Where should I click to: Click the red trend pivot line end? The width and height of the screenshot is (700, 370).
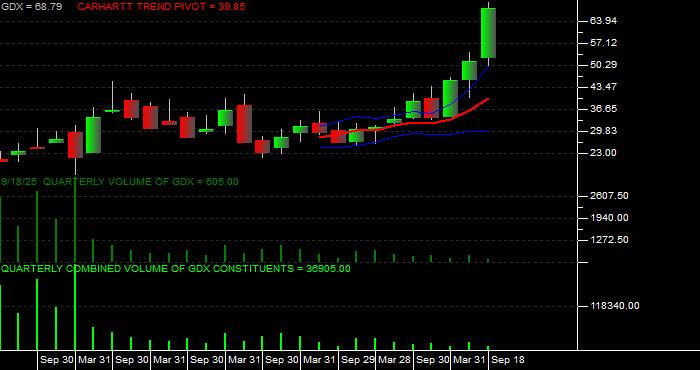[488, 99]
